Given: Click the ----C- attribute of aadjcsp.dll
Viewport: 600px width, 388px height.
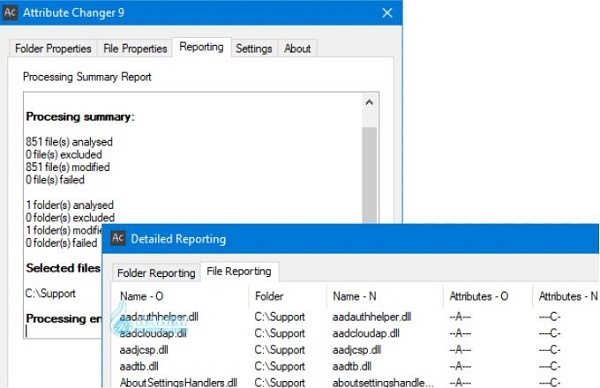Looking at the screenshot, I should click(550, 350).
